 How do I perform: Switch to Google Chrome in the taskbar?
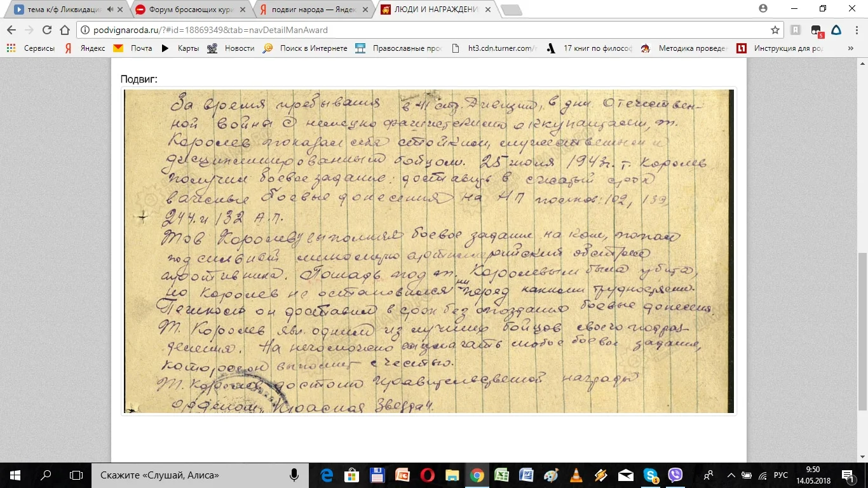[x=477, y=475]
